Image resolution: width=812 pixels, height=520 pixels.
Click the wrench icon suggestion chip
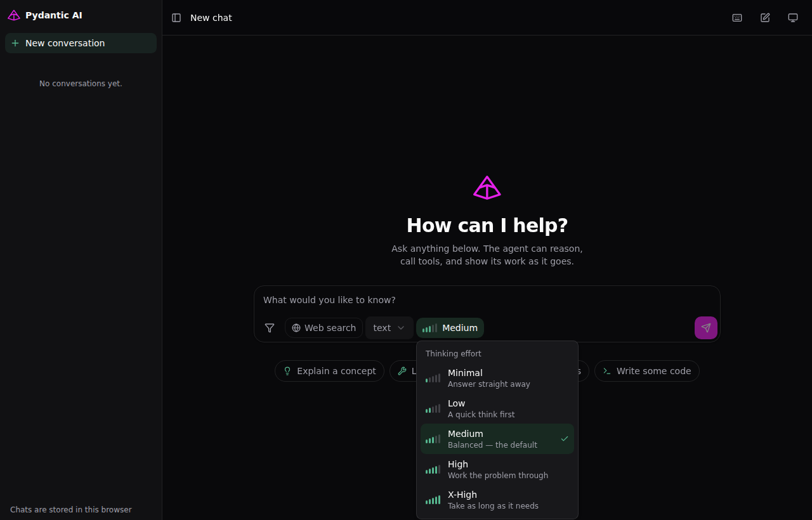(402, 371)
